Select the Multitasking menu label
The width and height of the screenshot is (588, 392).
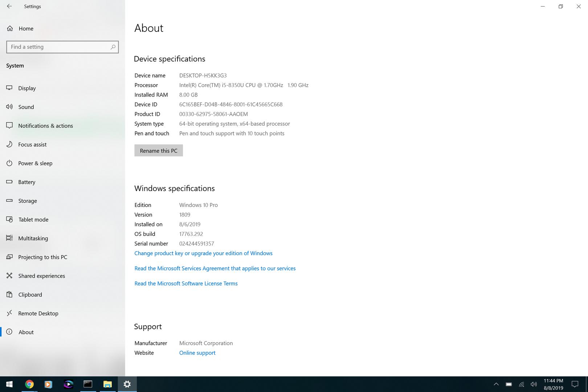pyautogui.click(x=33, y=238)
